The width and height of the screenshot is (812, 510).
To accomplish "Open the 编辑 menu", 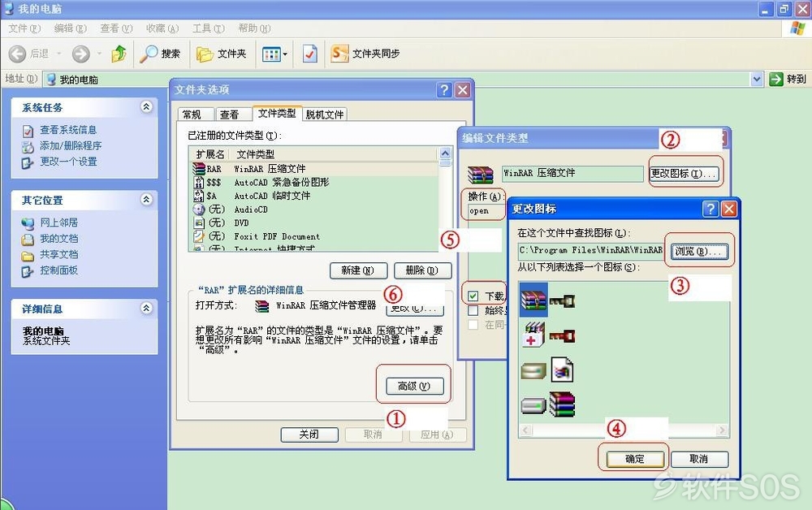I will pyautogui.click(x=71, y=28).
